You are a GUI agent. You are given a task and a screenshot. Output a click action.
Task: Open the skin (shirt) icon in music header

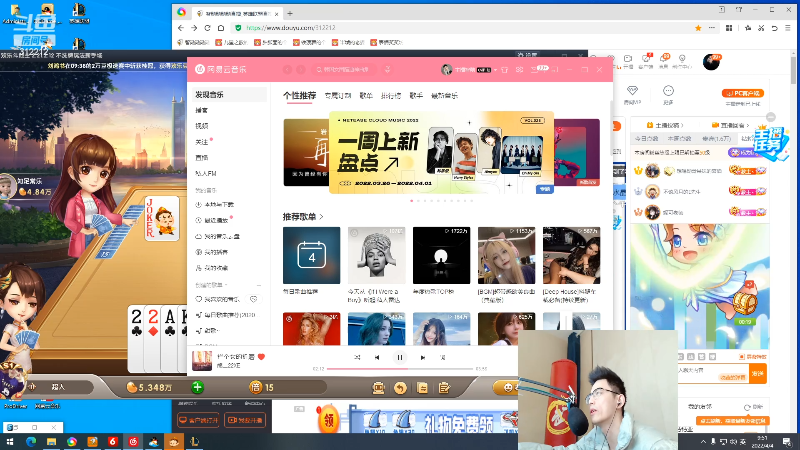tap(505, 69)
